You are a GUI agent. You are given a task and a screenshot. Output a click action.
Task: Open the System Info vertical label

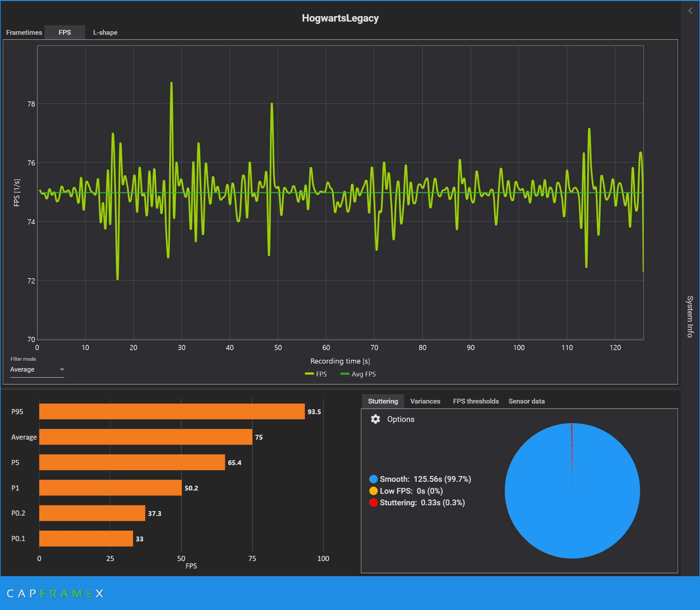pyautogui.click(x=690, y=317)
